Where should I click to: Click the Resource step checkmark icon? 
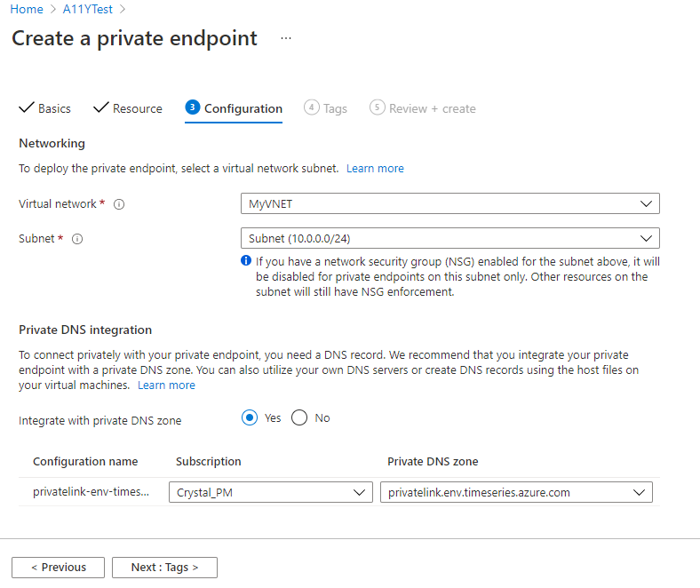click(100, 108)
